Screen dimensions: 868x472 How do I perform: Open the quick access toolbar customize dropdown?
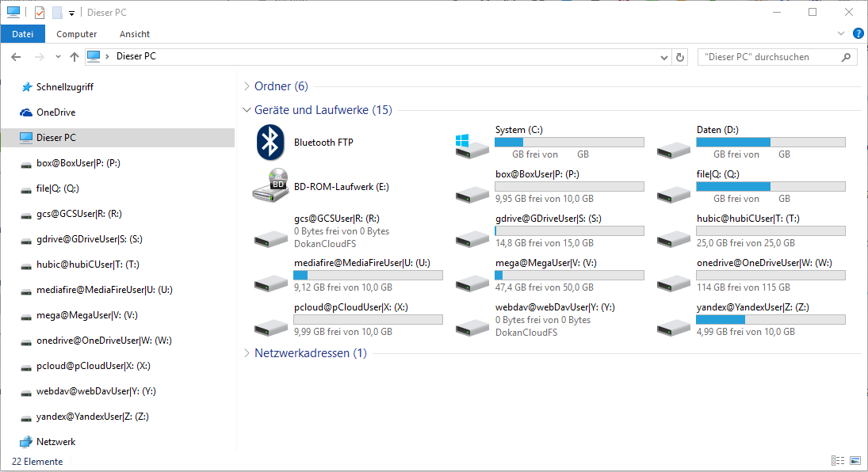pos(71,13)
